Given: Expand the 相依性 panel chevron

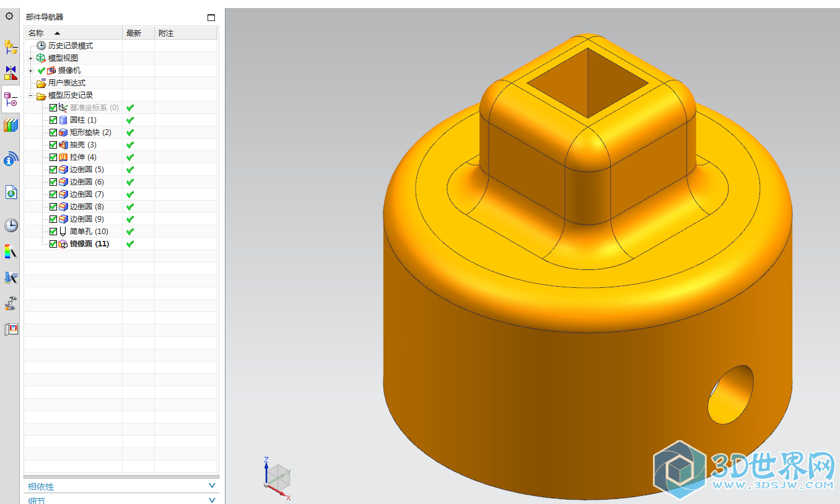Looking at the screenshot, I should [x=212, y=487].
